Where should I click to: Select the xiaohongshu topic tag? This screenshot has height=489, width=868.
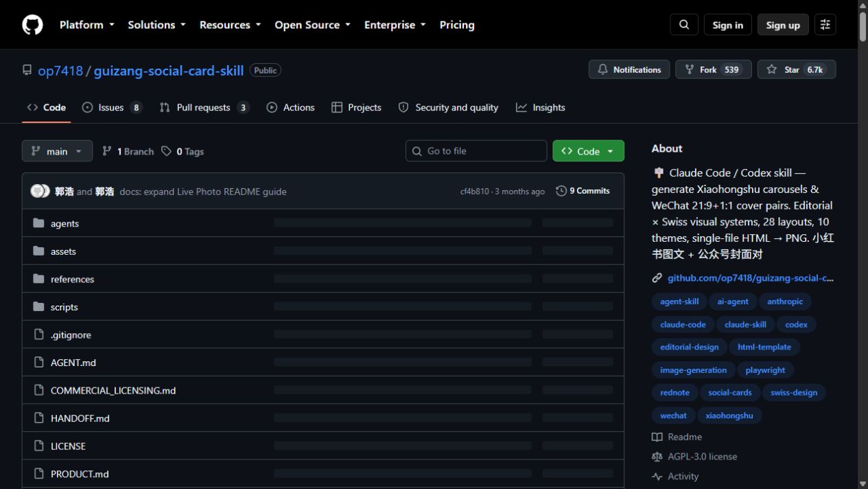(x=729, y=416)
